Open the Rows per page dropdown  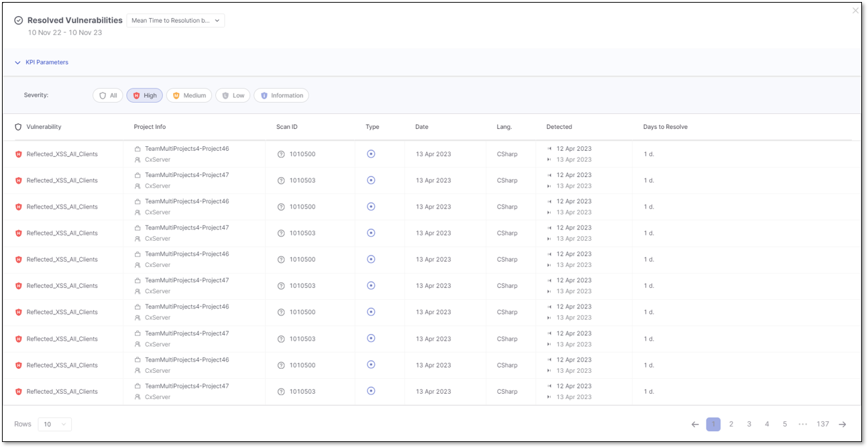(x=54, y=425)
